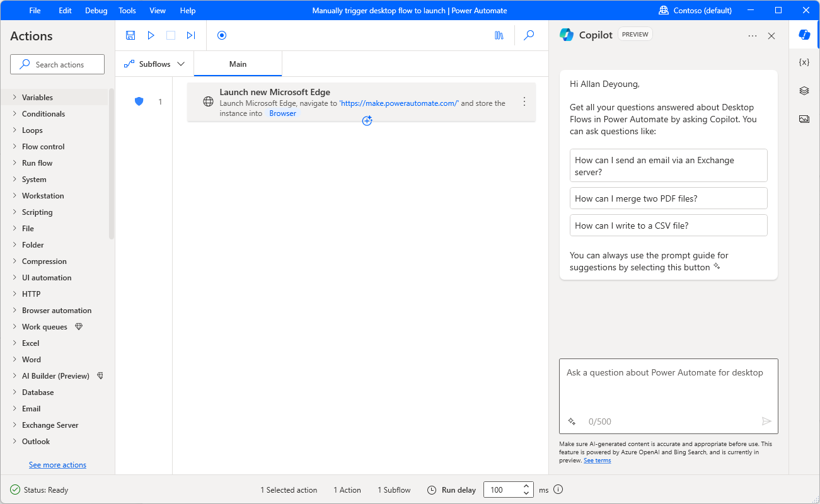This screenshot has width=820, height=504.
Task: Open the Debug menu
Action: click(x=96, y=10)
